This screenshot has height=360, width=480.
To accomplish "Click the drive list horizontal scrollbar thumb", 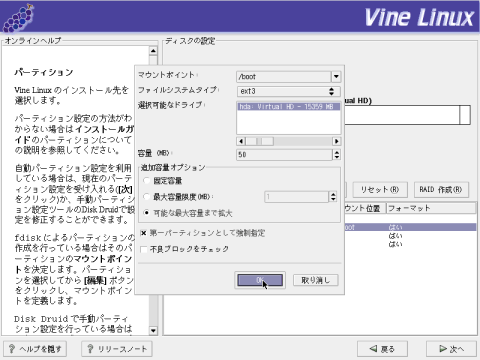I will [x=260, y=141].
